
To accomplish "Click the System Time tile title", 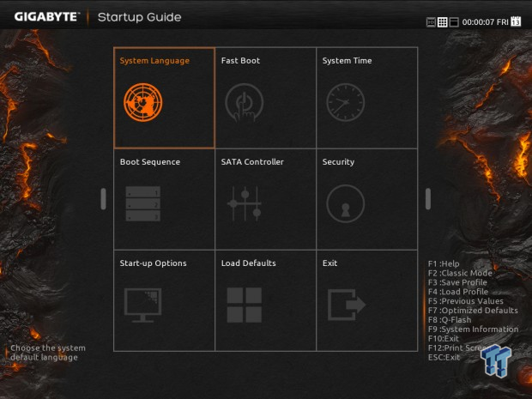I will point(347,61).
